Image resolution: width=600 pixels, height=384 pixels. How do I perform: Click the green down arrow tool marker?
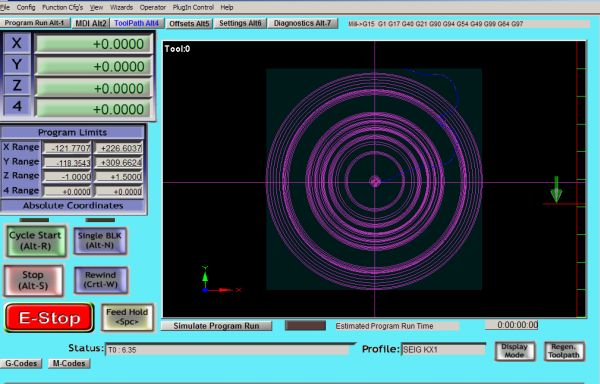click(556, 189)
